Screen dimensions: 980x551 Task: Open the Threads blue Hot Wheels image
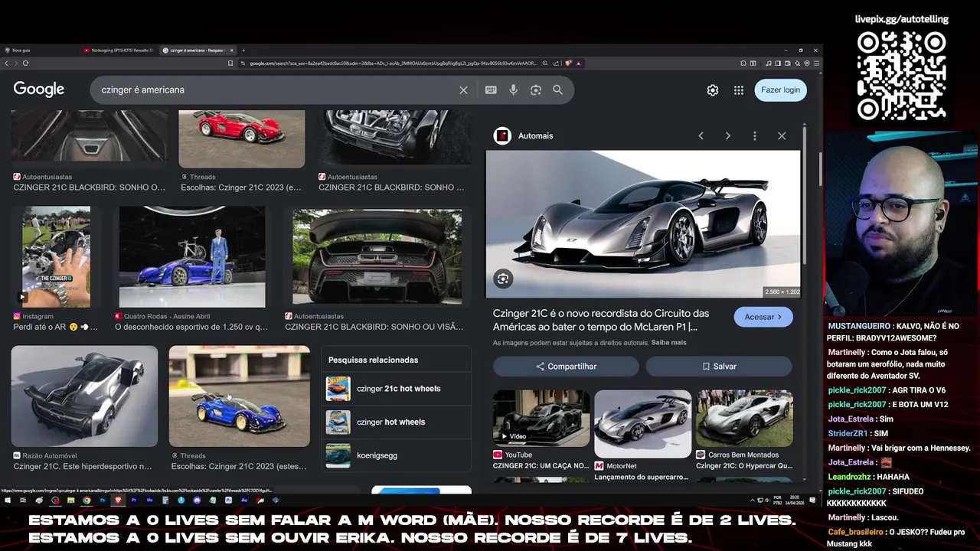coord(240,396)
